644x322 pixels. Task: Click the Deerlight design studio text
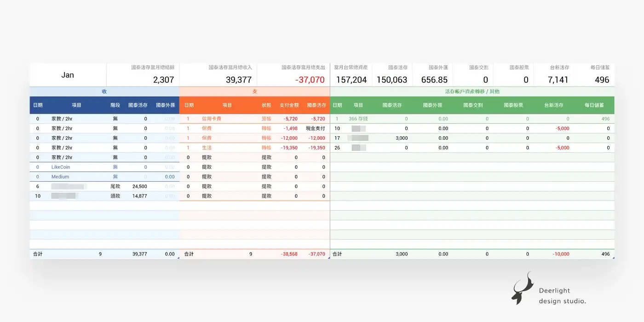pyautogui.click(x=562, y=296)
